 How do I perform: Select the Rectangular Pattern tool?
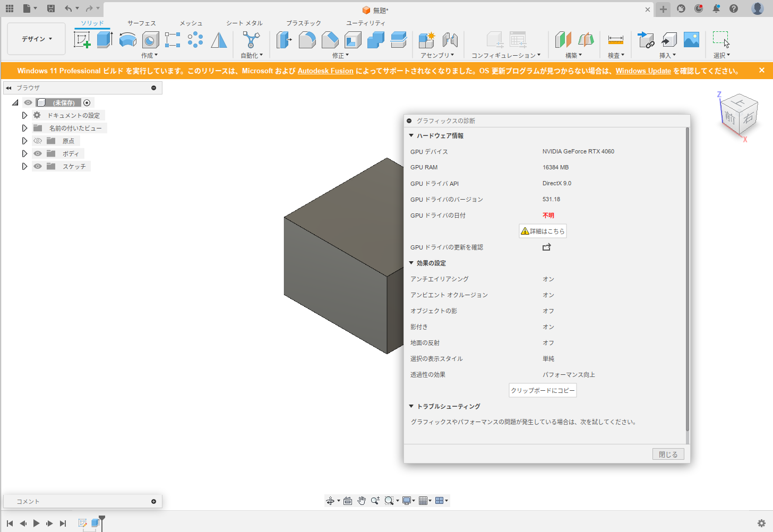coord(173,40)
